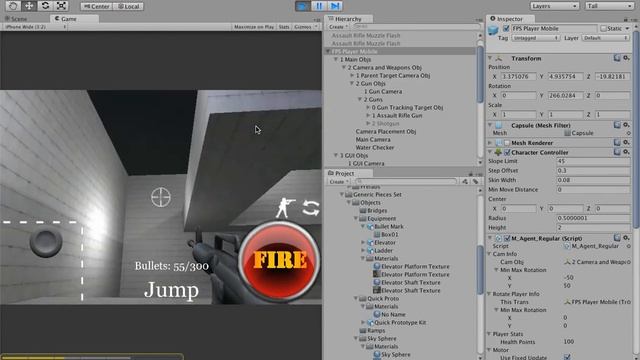
Task: Click the Project search-by-type icon
Action: click(x=465, y=182)
